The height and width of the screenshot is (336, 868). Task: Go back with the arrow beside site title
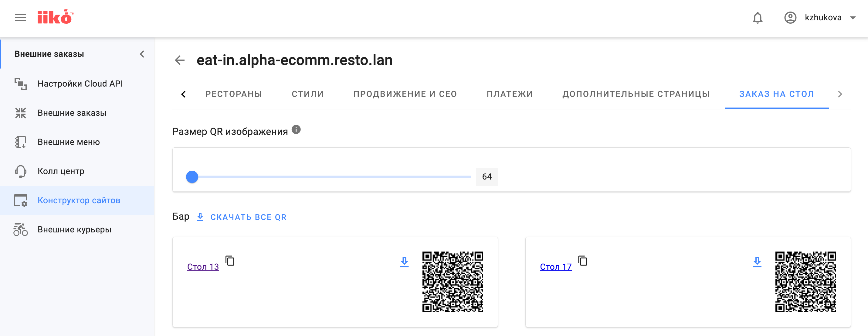point(180,60)
